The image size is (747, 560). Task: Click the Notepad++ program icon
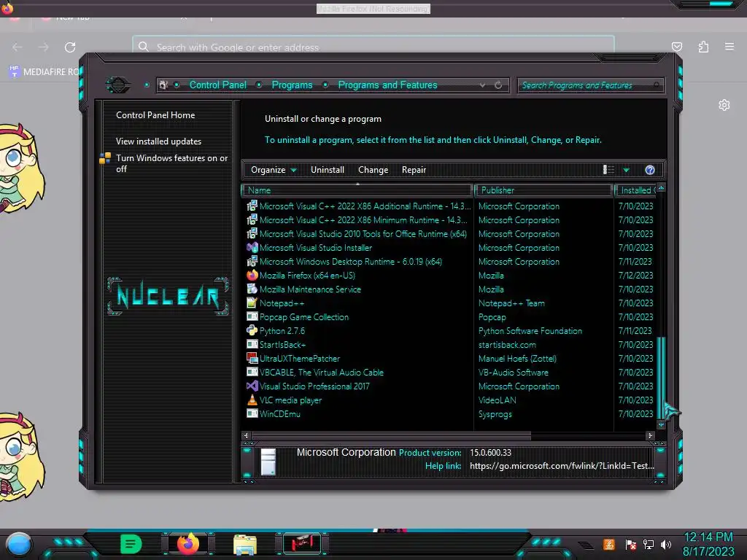pos(252,303)
